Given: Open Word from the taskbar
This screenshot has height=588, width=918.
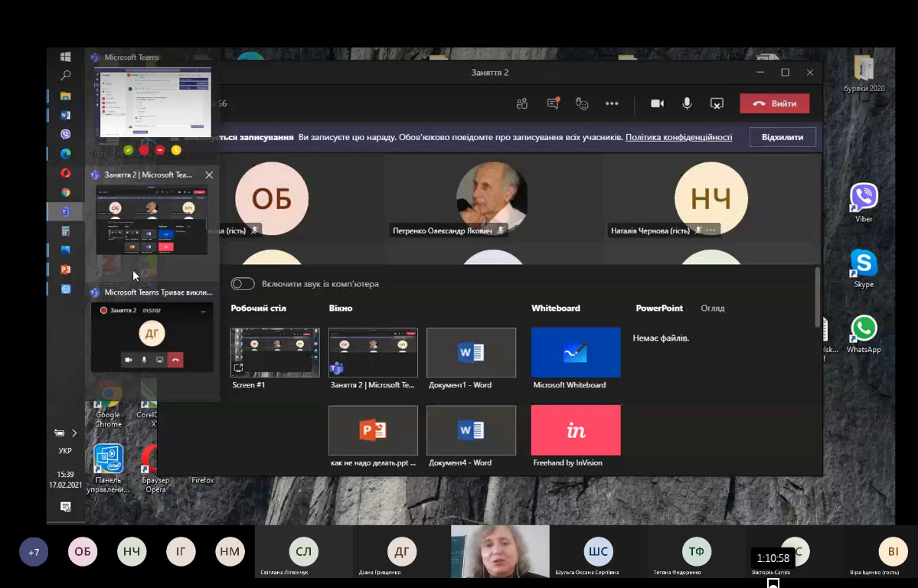Looking at the screenshot, I should pos(66,116).
